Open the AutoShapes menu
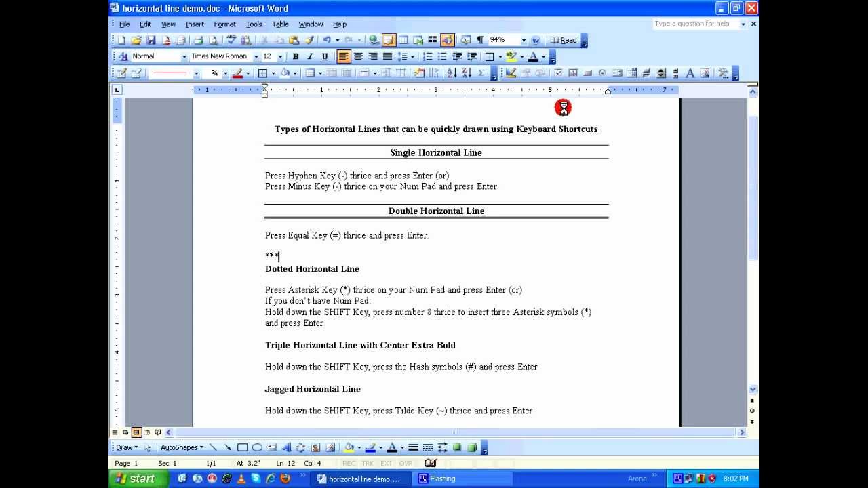This screenshot has width=868, height=488. 182,447
